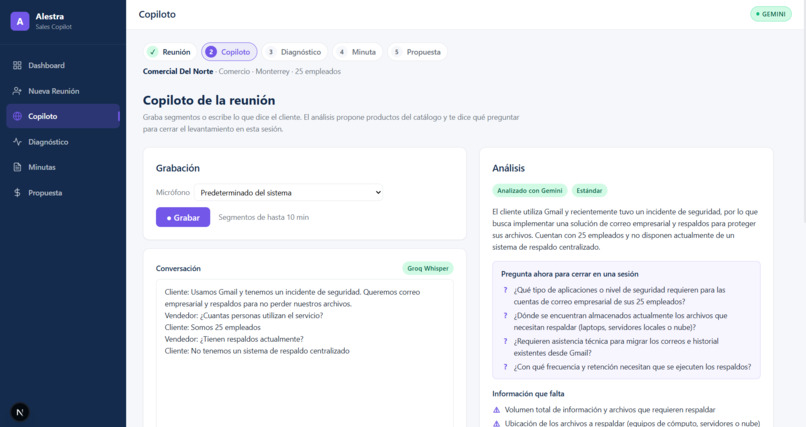Click the Dashboard grid icon
This screenshot has width=806, height=427.
17,65
